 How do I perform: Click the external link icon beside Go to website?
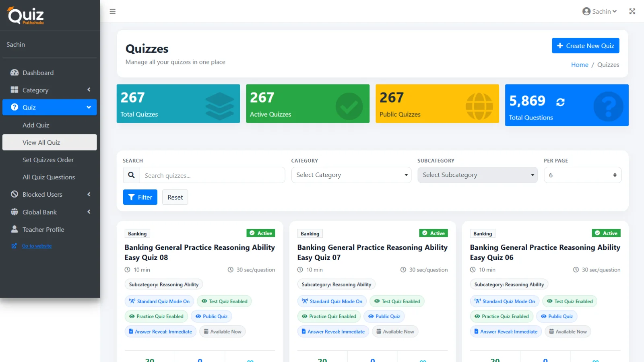[14, 246]
